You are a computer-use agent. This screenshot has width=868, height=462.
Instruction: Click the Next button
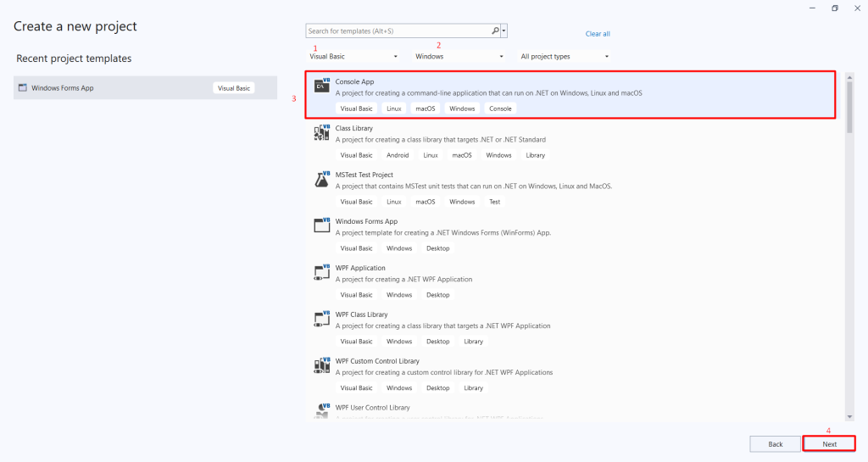[x=829, y=443]
